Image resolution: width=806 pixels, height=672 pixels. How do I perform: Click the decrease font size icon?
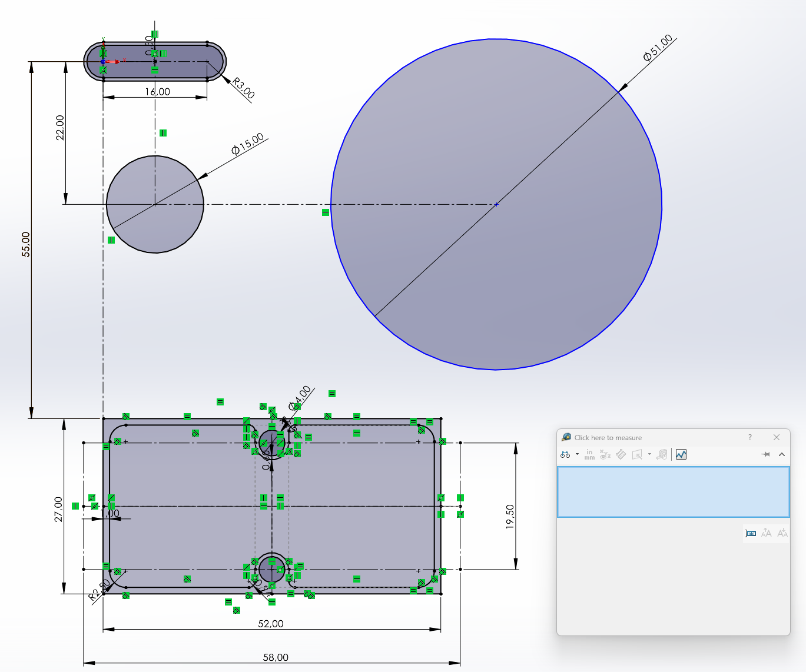tap(766, 533)
